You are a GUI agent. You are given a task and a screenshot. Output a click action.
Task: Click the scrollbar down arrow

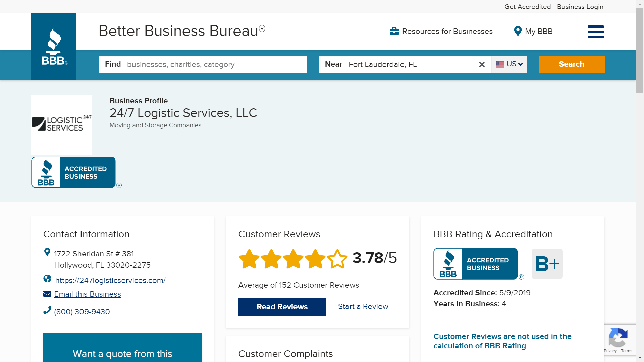tap(640, 358)
